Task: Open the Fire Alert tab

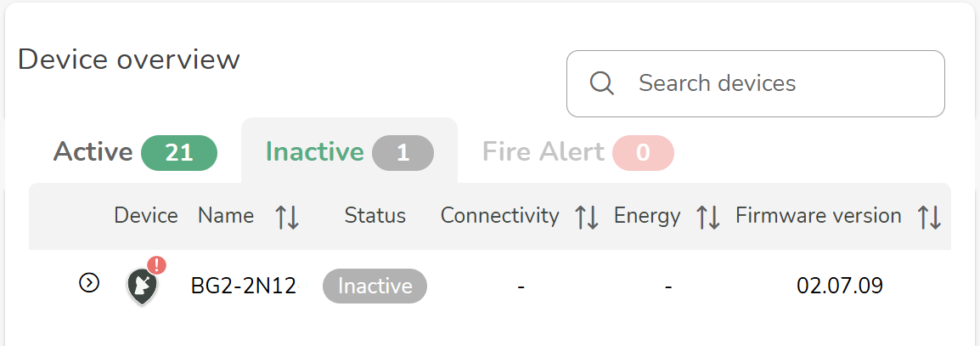Action: (x=544, y=152)
